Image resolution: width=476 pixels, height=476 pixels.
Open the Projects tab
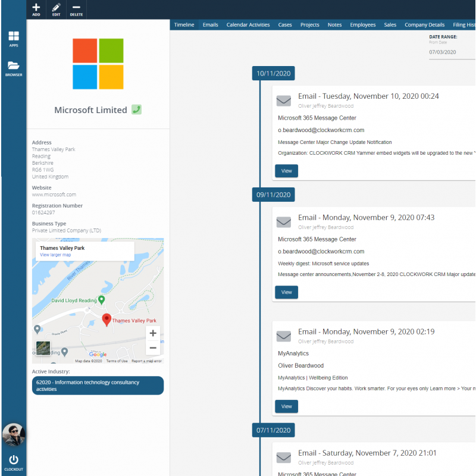(x=309, y=25)
